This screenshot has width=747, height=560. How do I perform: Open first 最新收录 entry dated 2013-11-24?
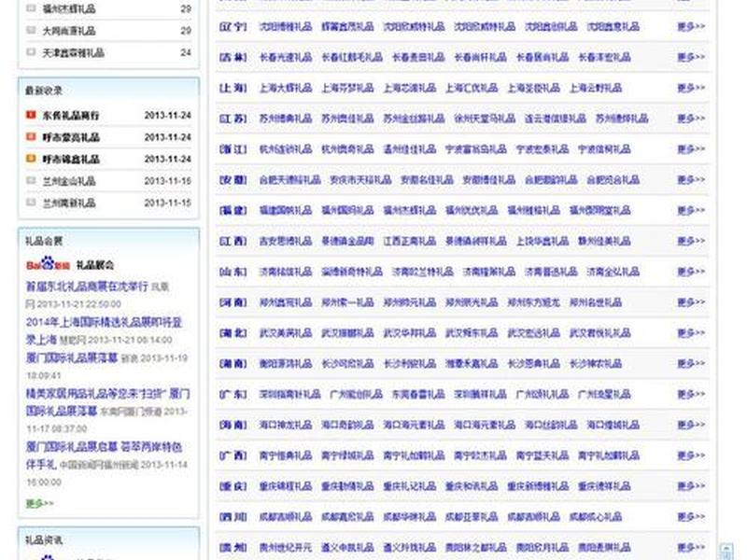71,115
